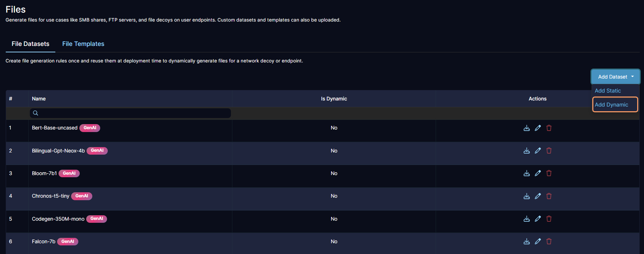Open the Add Dataset dropdown

tap(615, 76)
